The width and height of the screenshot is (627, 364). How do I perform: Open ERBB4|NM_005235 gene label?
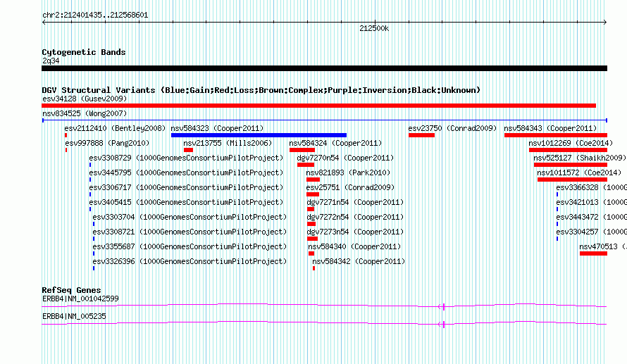(x=74, y=316)
